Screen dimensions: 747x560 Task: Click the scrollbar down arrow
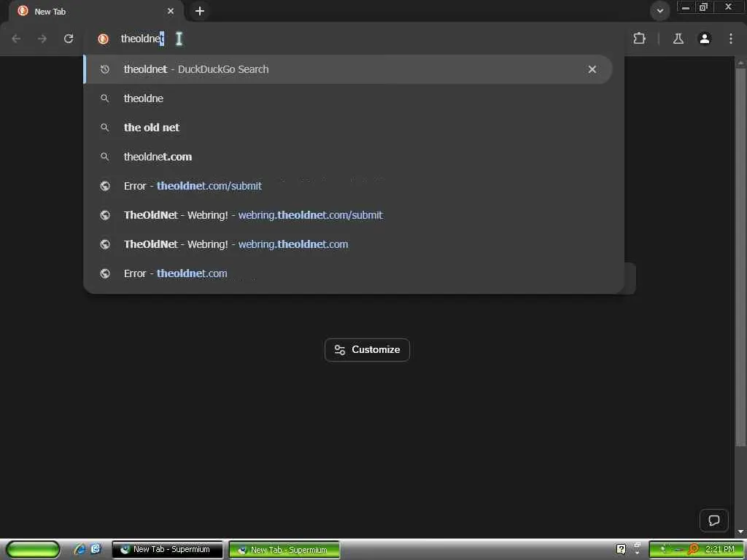click(741, 532)
